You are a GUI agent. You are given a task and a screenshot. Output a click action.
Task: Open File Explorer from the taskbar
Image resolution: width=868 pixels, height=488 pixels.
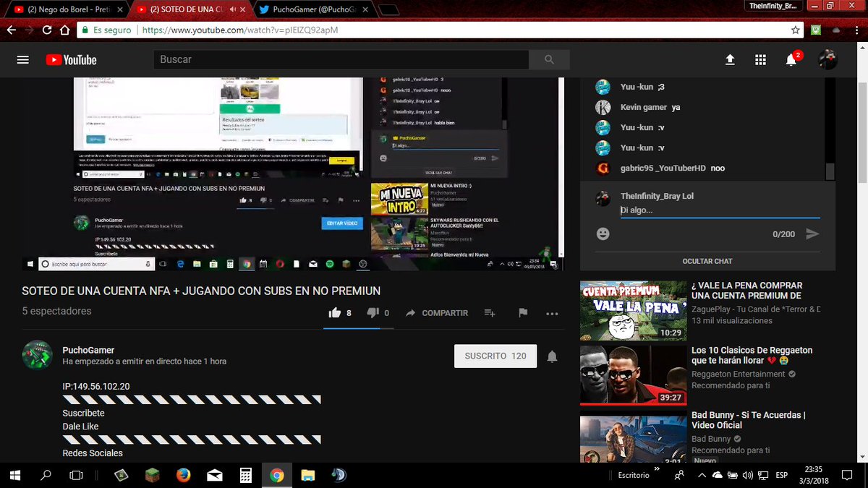(x=308, y=475)
